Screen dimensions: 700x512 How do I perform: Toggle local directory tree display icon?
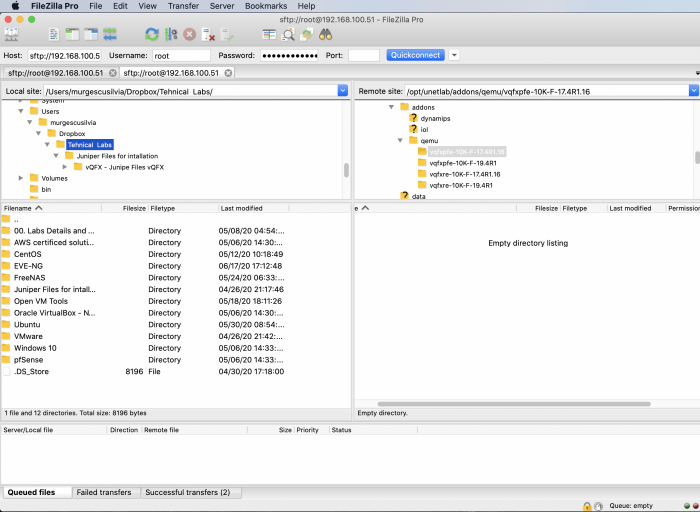coord(72,34)
